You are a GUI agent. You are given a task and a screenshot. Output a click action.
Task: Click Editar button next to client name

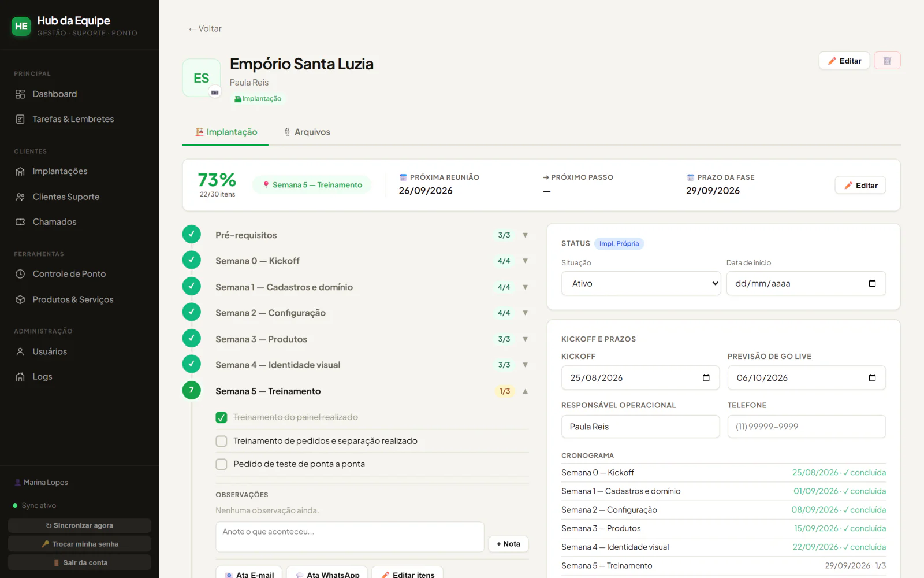(844, 61)
